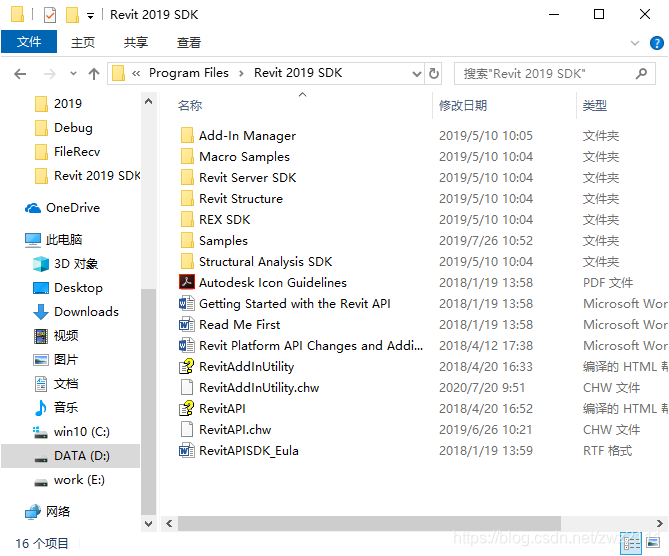Click the search magnifier icon
Viewport: 669px width, 556px height.
(x=641, y=74)
